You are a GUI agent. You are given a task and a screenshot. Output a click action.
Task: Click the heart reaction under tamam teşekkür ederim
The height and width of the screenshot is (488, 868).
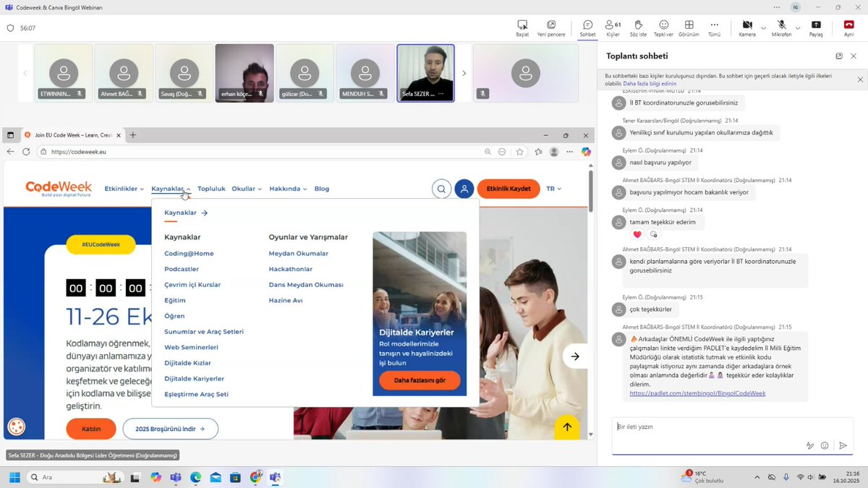(637, 234)
